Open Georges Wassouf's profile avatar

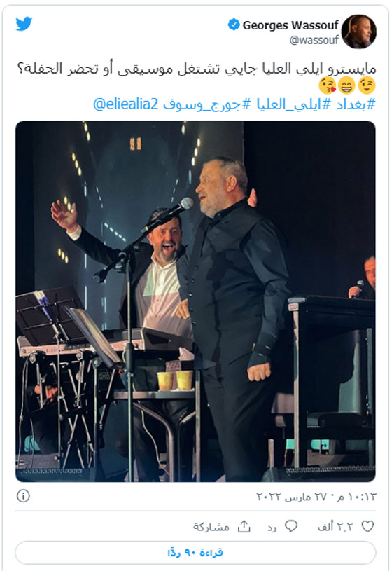click(x=358, y=32)
